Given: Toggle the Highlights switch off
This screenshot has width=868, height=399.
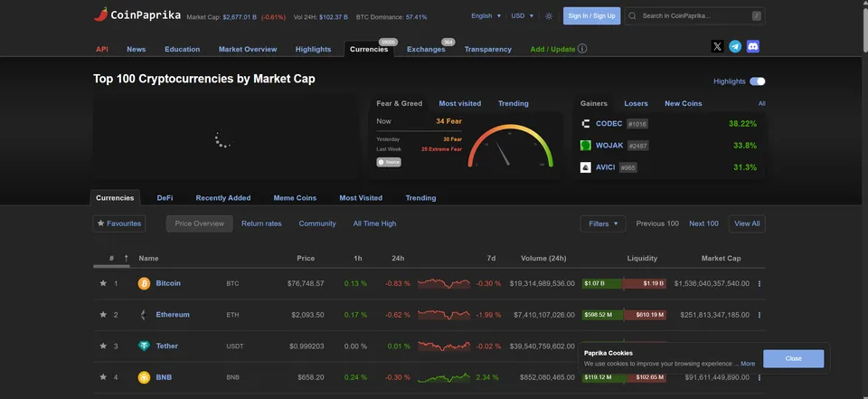Looking at the screenshot, I should click(758, 81).
